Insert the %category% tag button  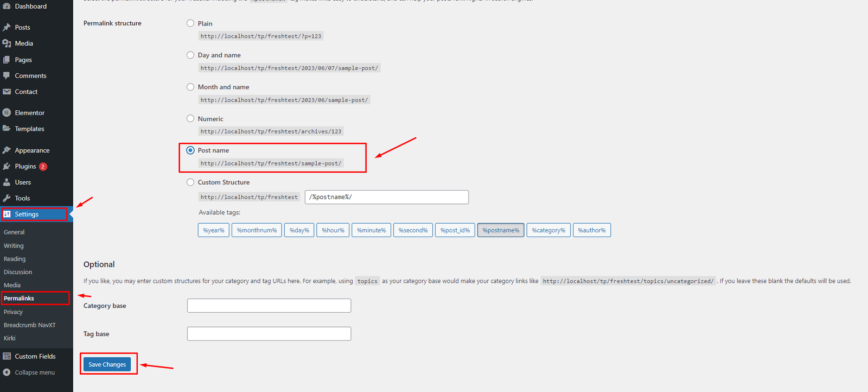click(x=548, y=230)
